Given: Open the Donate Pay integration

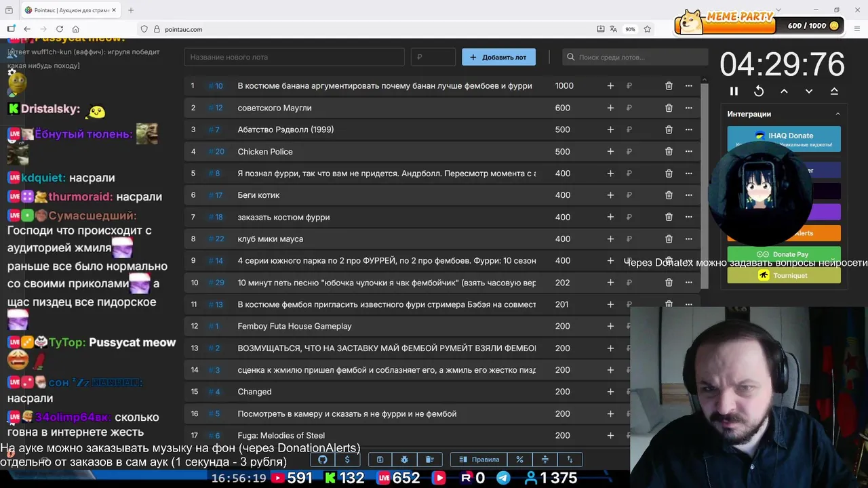Looking at the screenshot, I should [784, 254].
